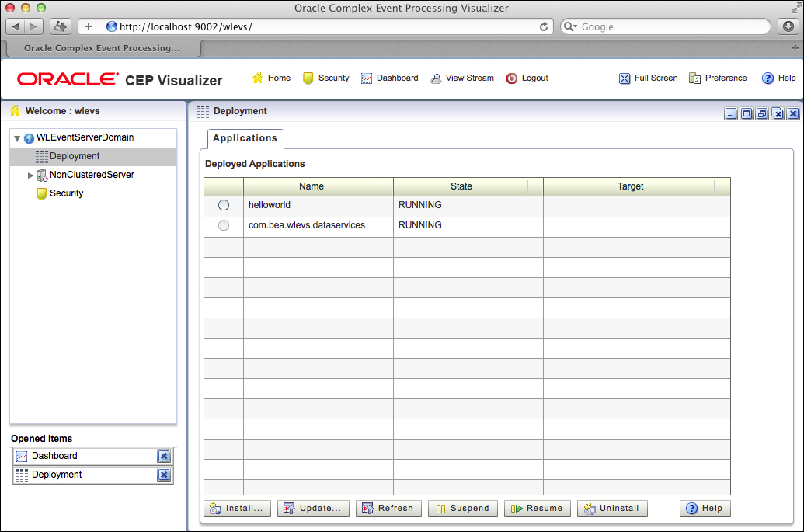Open the Google search engine dropdown
Image resolution: width=804 pixels, height=532 pixels.
(x=570, y=26)
